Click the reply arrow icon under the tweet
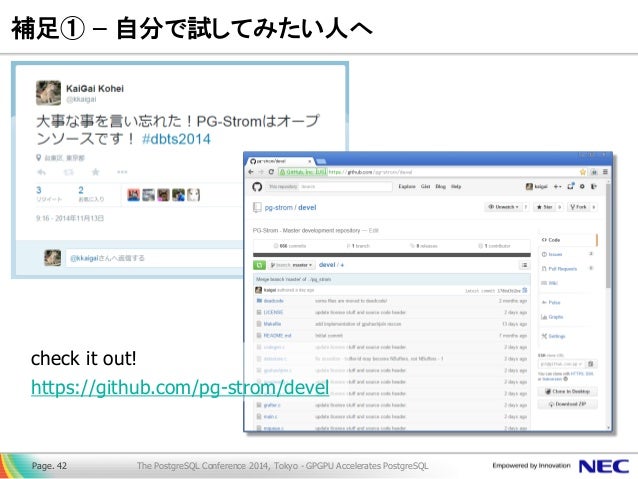This screenshot has width=638, height=479. click(x=42, y=172)
